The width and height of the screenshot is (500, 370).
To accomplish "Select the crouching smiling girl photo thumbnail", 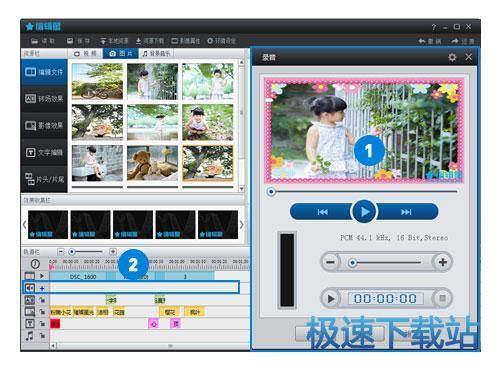I will point(208,122).
